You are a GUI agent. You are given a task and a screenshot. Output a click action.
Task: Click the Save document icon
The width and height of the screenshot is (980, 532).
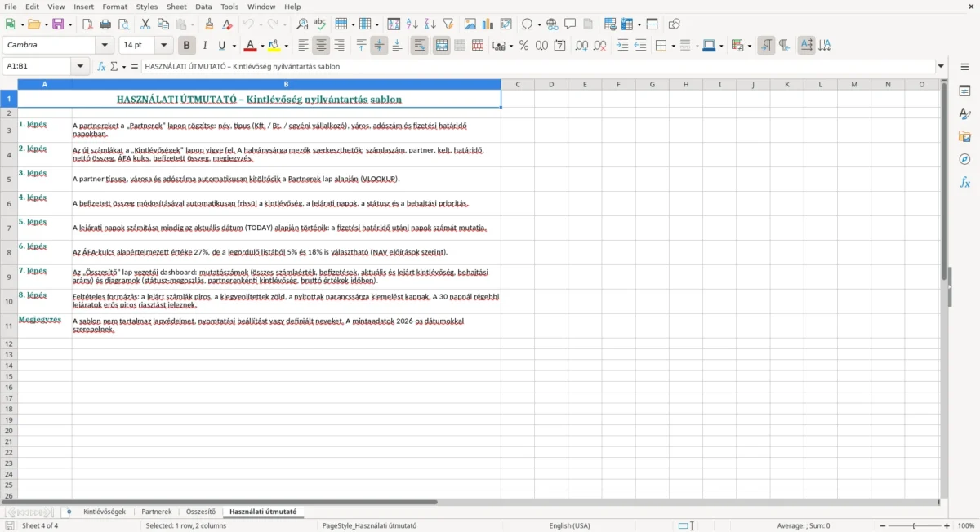[x=58, y=24]
